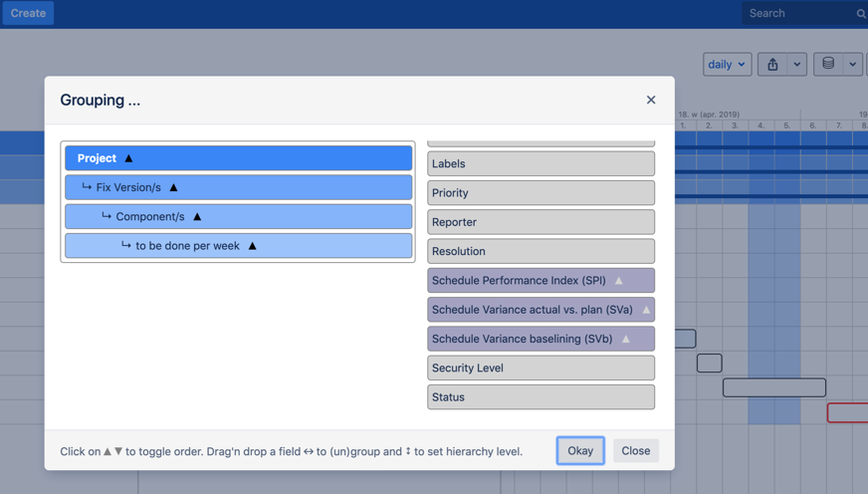Click the triangle on Schedule Variance baselining (SVb)

[626, 339]
